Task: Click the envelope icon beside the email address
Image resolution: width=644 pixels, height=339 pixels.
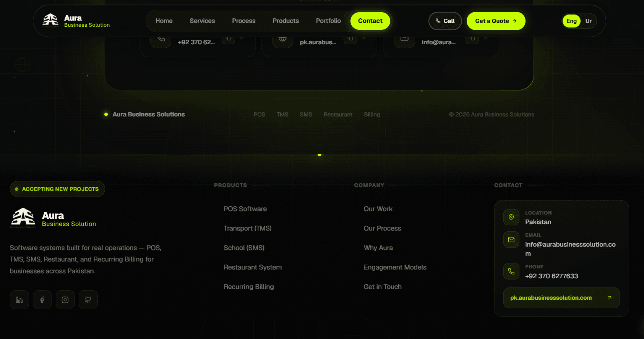Action: coord(511,240)
